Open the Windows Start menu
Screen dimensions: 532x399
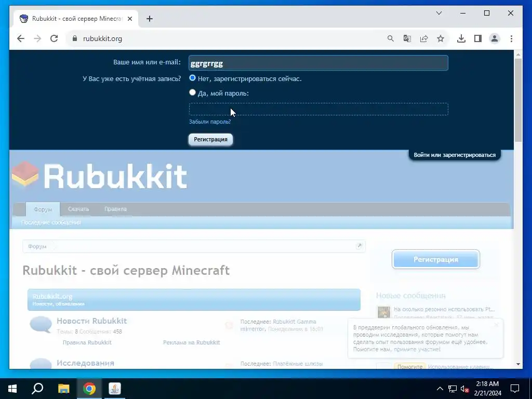pyautogui.click(x=12, y=389)
